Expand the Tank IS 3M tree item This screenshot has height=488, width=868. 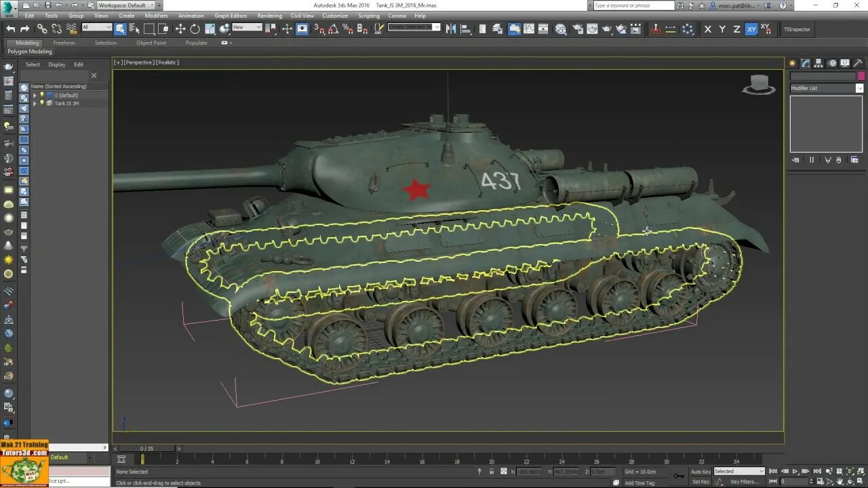click(35, 104)
